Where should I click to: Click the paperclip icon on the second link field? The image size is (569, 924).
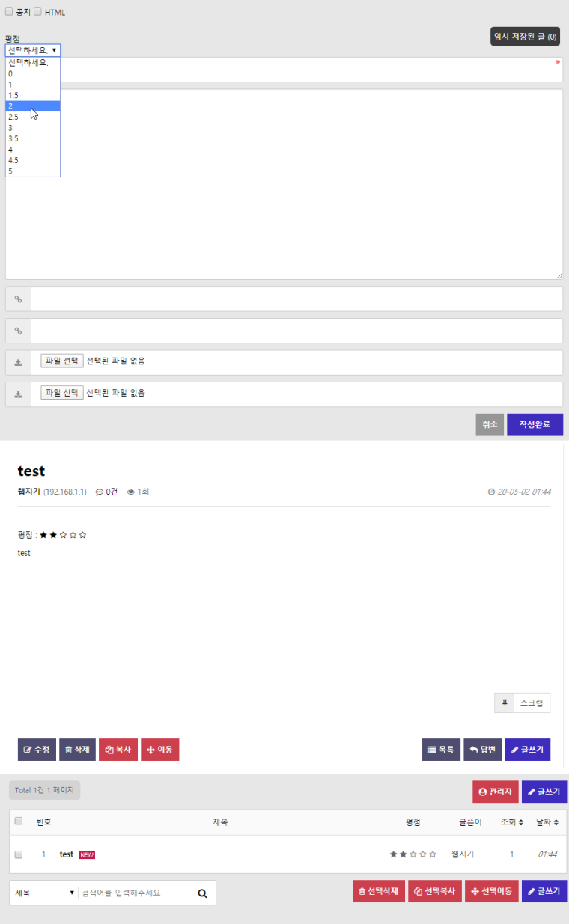(18, 330)
